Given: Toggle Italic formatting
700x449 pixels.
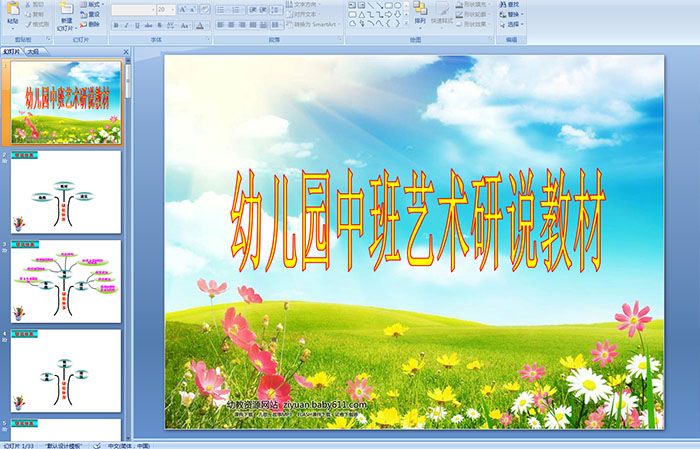Looking at the screenshot, I should click(x=126, y=25).
